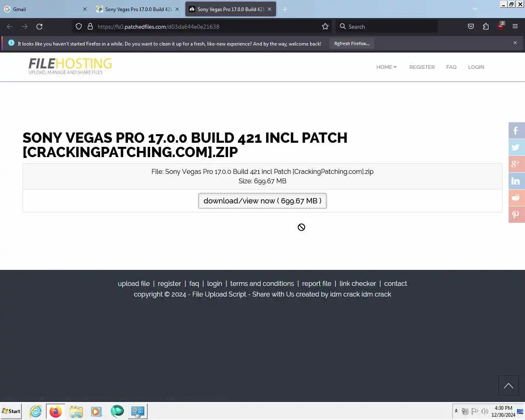Open the tracking protection shield icon
The height and width of the screenshot is (420, 525).
point(79,27)
